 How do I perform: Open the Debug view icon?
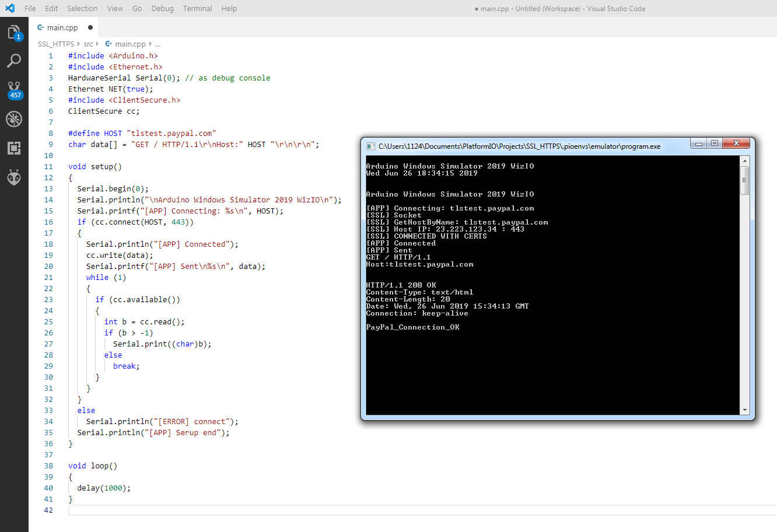(x=14, y=119)
